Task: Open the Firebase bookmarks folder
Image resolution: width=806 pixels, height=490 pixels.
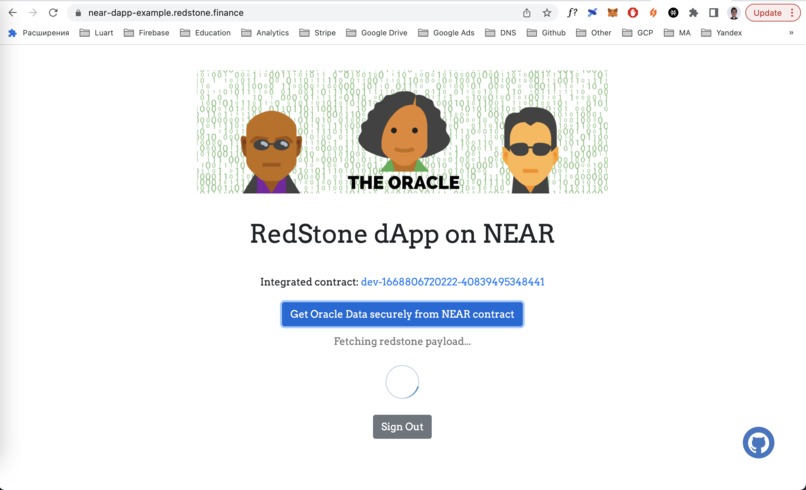Action: click(146, 32)
